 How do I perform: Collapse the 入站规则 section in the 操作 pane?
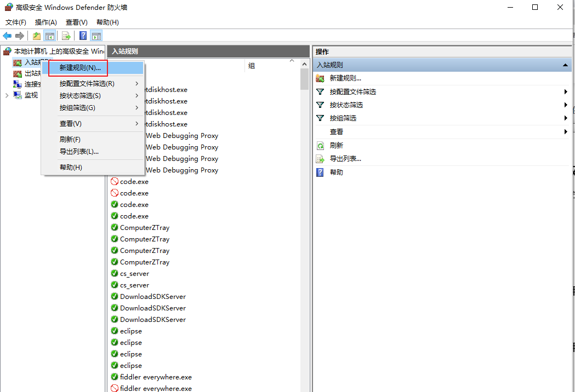pyautogui.click(x=565, y=65)
